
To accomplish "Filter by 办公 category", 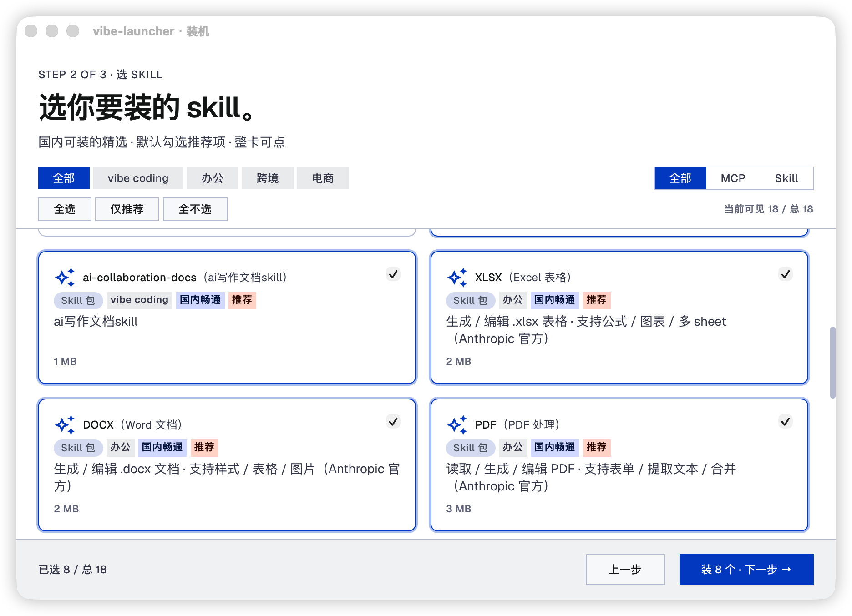I will pos(213,178).
